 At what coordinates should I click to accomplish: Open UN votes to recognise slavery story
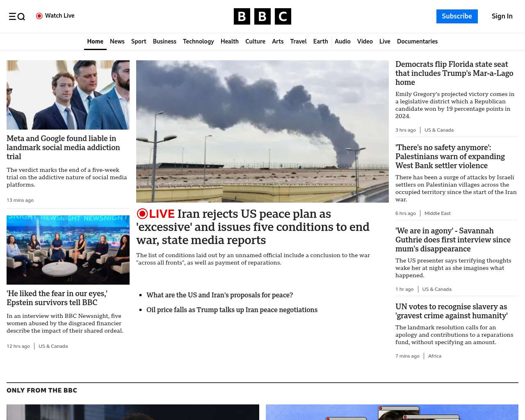click(451, 311)
